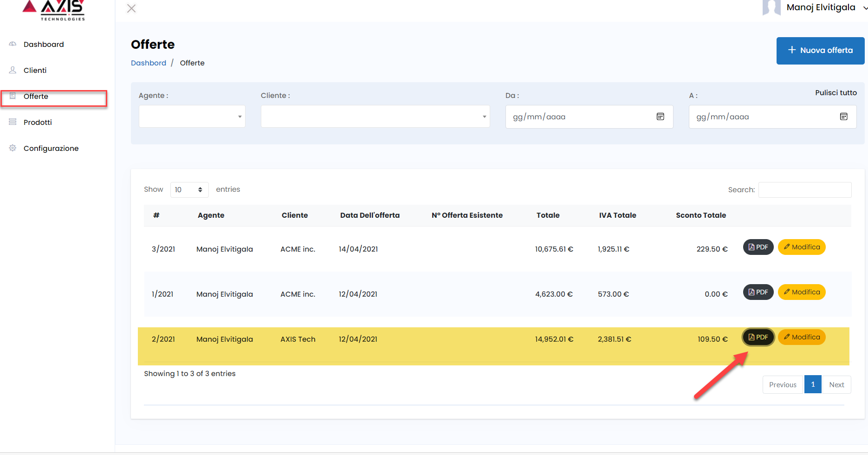The image size is (868, 455).
Task: Click the Previous pagination button
Action: pyautogui.click(x=783, y=384)
